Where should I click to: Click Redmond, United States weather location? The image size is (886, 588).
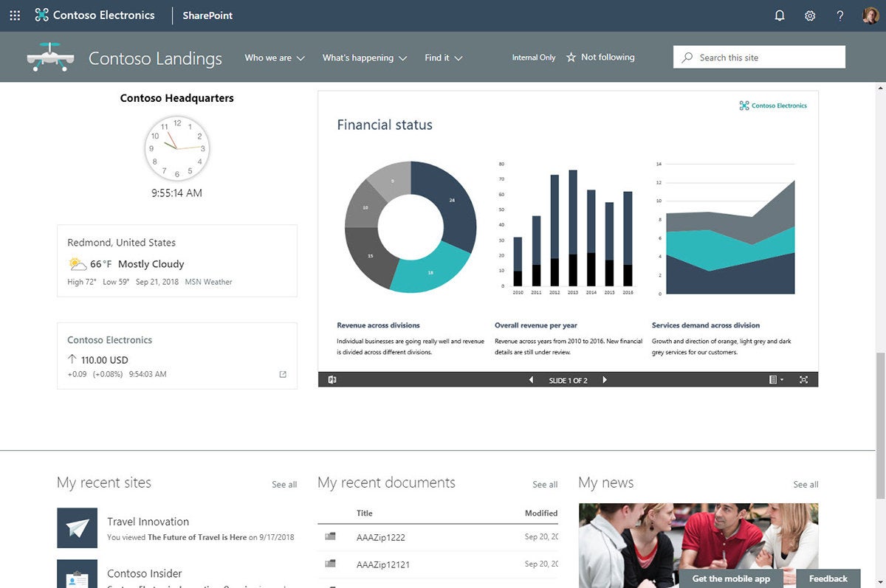pyautogui.click(x=122, y=243)
